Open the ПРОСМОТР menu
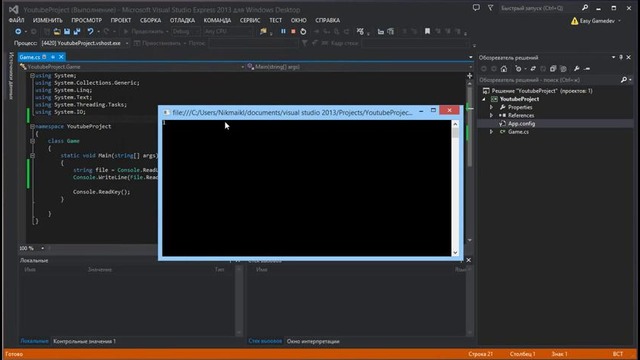This screenshot has width=640, height=360. pos(87,20)
